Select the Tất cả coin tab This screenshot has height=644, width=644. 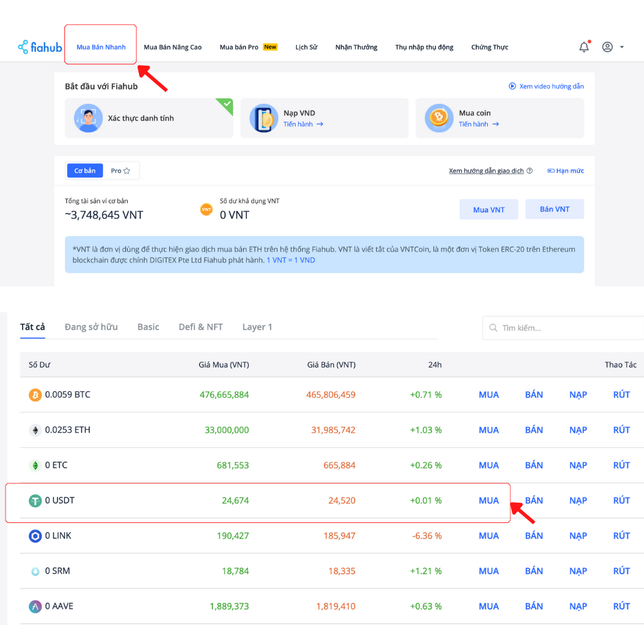click(x=32, y=327)
